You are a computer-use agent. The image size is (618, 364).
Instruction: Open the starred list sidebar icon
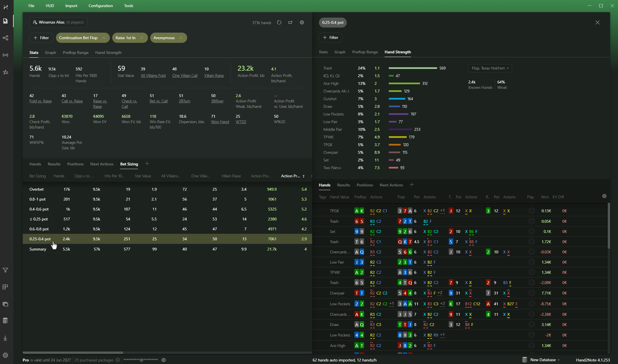click(x=5, y=72)
